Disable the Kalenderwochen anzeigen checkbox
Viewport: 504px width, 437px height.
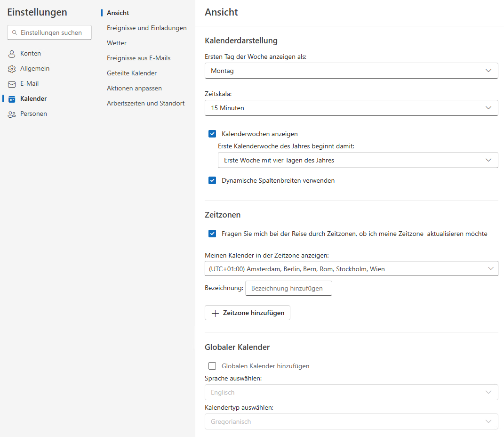pos(212,134)
